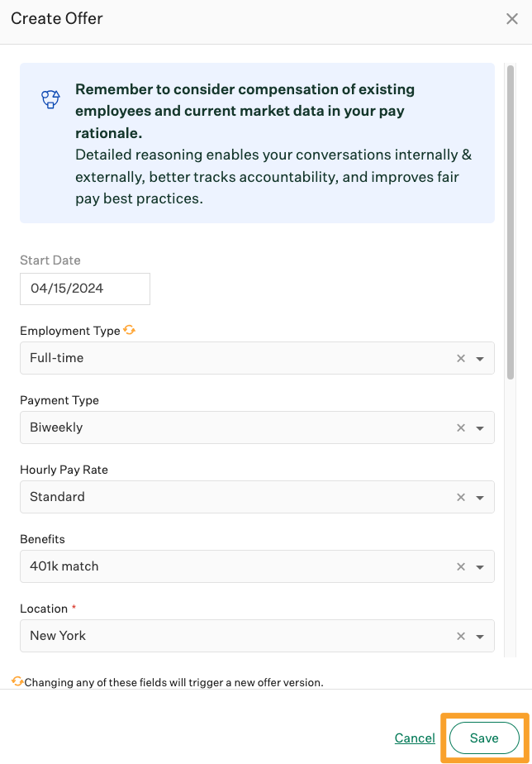Click the New York value in Location
The width and height of the screenshot is (532, 764).
coord(58,636)
